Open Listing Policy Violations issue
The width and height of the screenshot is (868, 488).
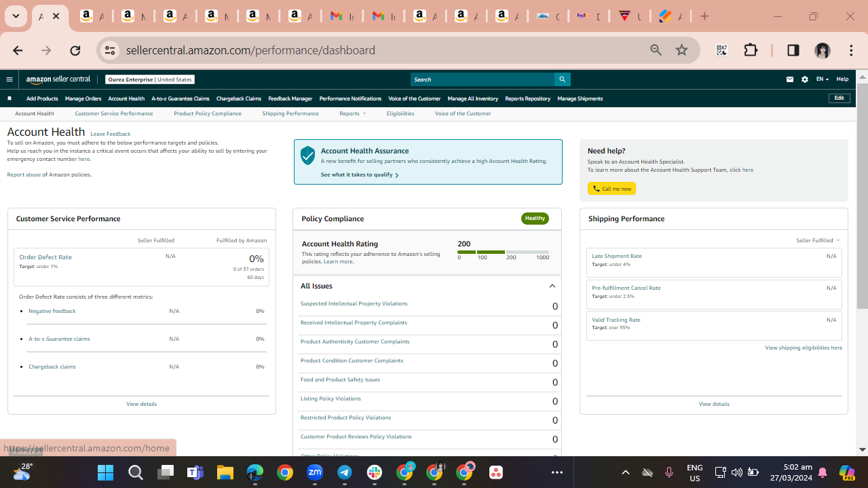point(331,398)
